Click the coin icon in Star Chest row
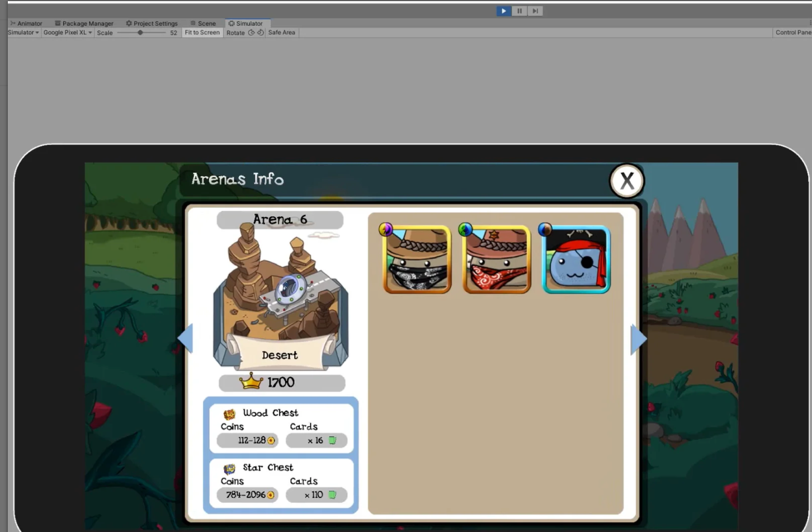 271,495
